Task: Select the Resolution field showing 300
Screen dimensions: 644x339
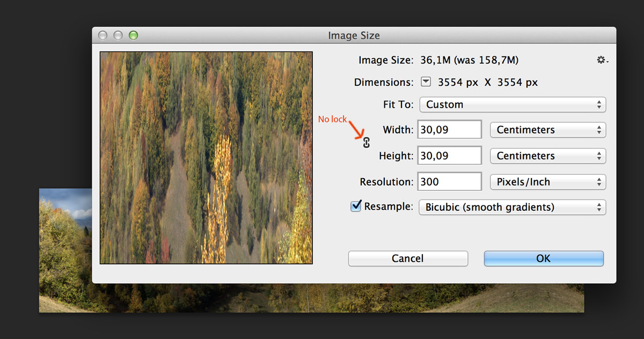Action: (x=449, y=182)
